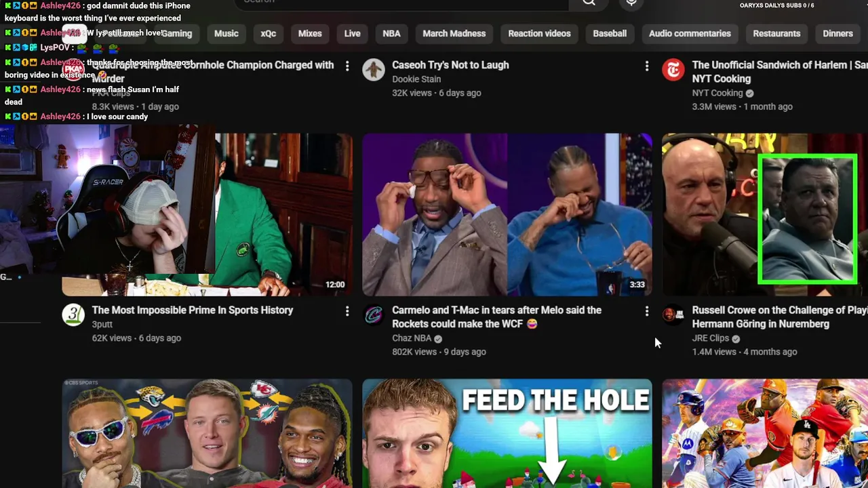Select the March Madness filter chip

[x=454, y=33]
